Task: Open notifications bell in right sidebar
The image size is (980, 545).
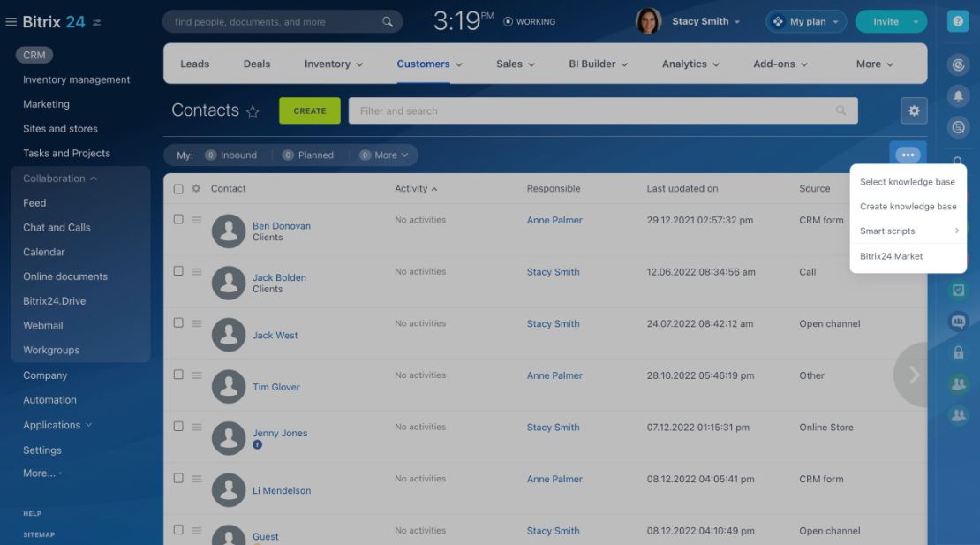Action: tap(958, 95)
